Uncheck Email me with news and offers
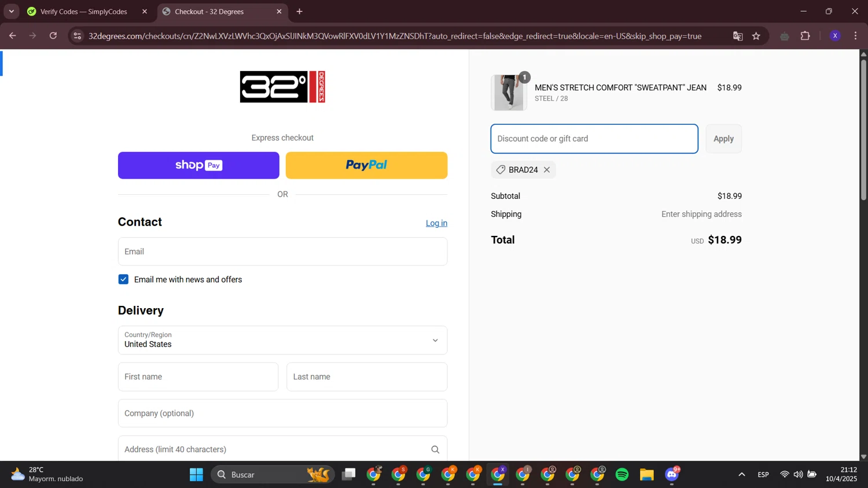The height and width of the screenshot is (488, 868). tap(123, 279)
